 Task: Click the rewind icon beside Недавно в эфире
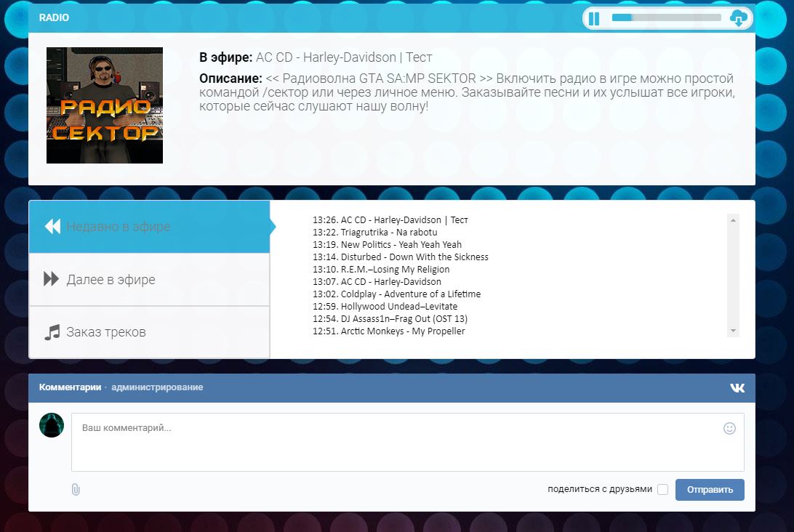[52, 226]
